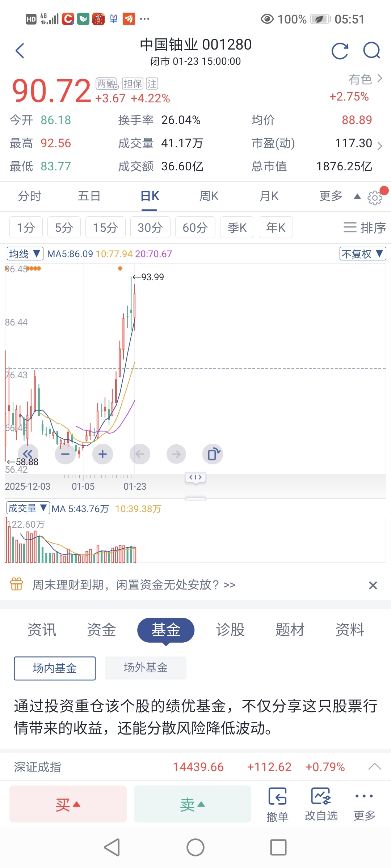Open the 不复权 adjustment dropdown
This screenshot has height=868, width=391.
pos(362,254)
